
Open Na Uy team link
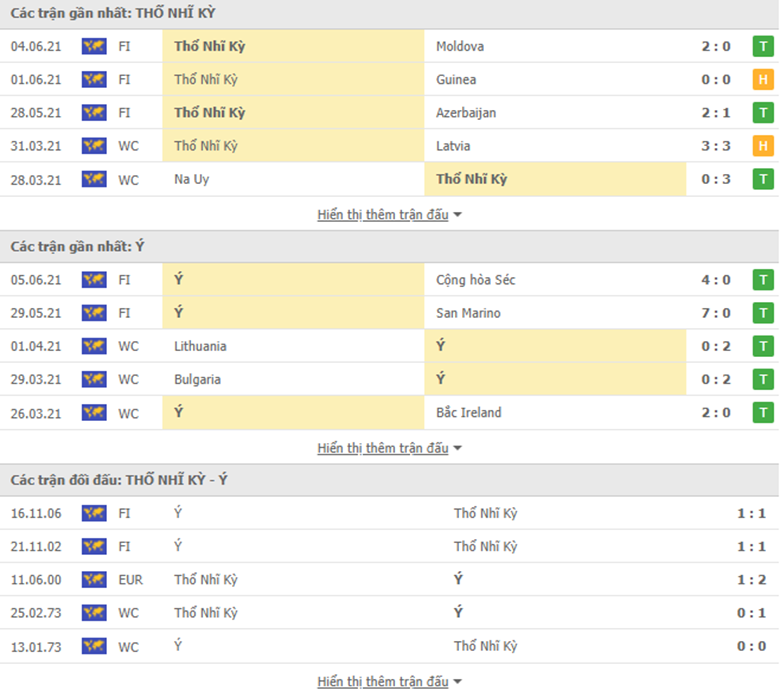[192, 179]
